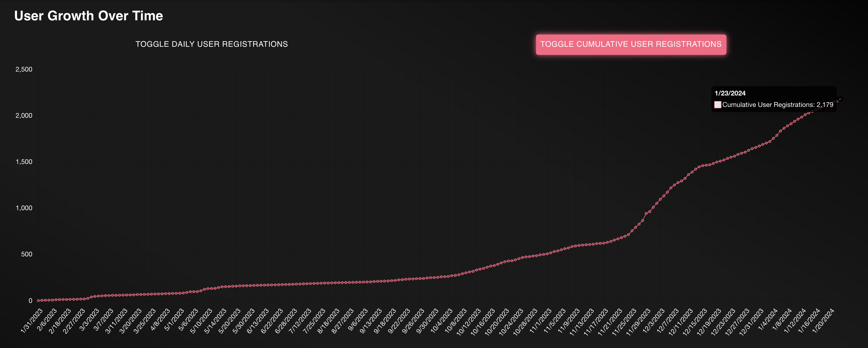Click the 5/10/2023 x-axis date label

(201, 320)
